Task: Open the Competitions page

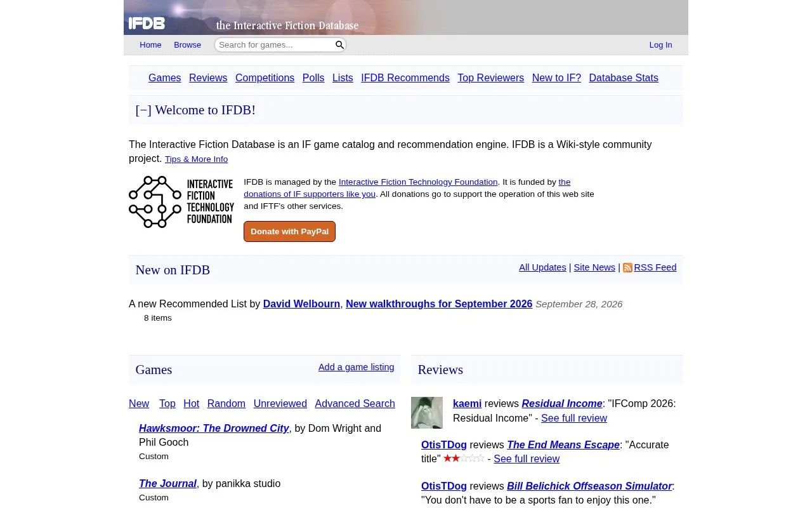Action: point(265,77)
